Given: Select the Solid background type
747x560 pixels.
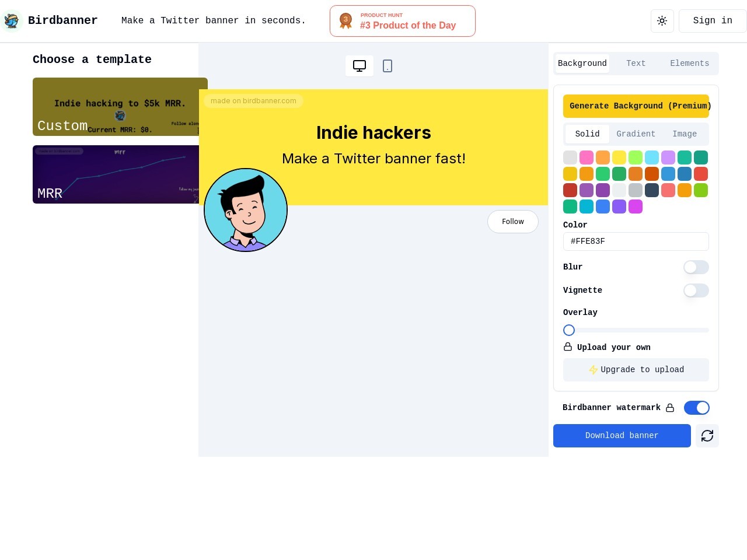Looking at the screenshot, I should [x=587, y=134].
